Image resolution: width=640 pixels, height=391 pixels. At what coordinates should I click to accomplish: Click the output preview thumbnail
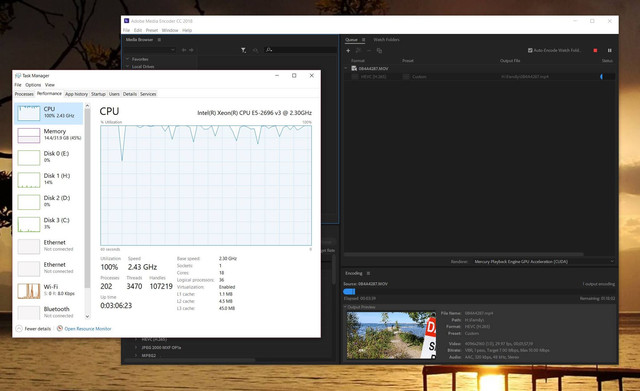click(x=391, y=335)
